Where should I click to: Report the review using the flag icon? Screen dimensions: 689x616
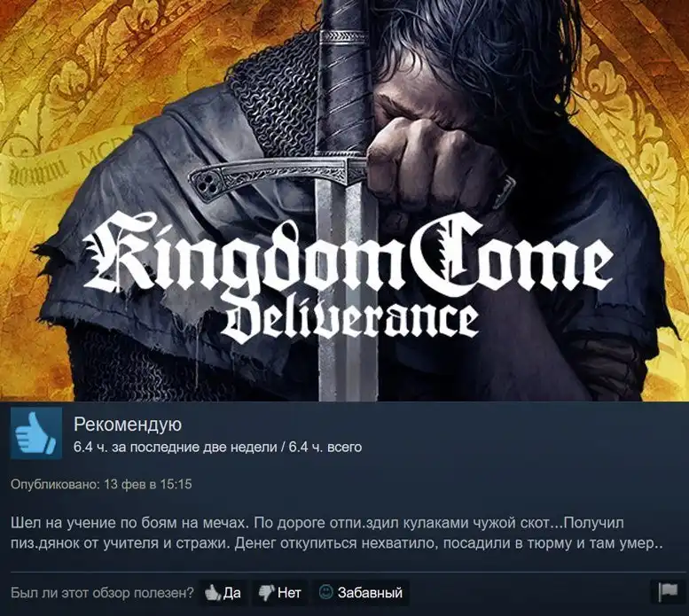tap(668, 593)
